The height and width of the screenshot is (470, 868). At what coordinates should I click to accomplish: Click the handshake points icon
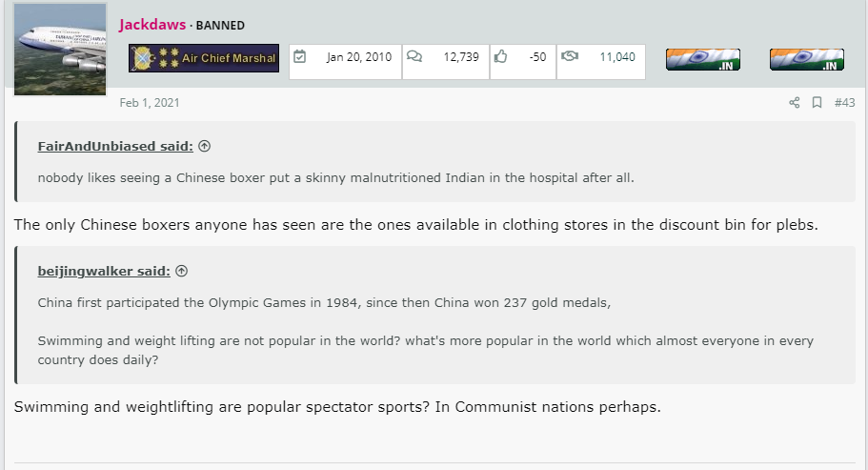pos(570,56)
